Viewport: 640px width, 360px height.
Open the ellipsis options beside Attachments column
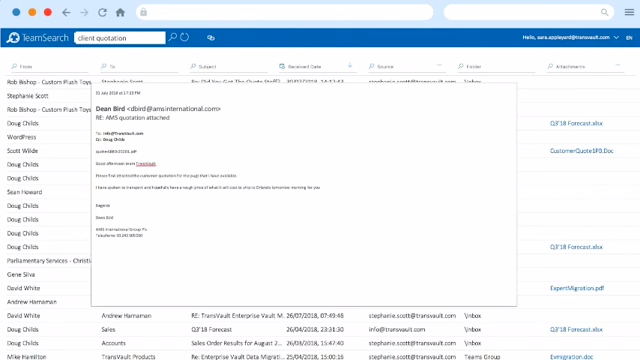tap(618, 65)
